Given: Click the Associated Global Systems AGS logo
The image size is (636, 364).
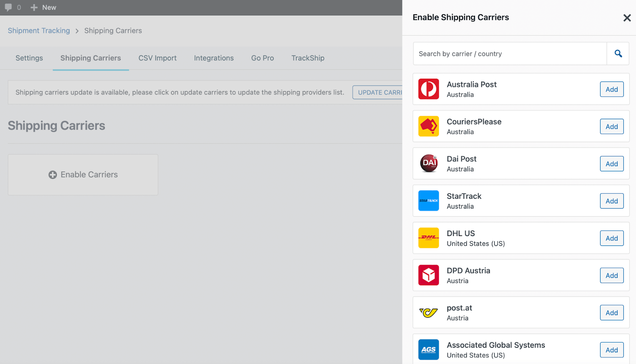Looking at the screenshot, I should 428,349.
